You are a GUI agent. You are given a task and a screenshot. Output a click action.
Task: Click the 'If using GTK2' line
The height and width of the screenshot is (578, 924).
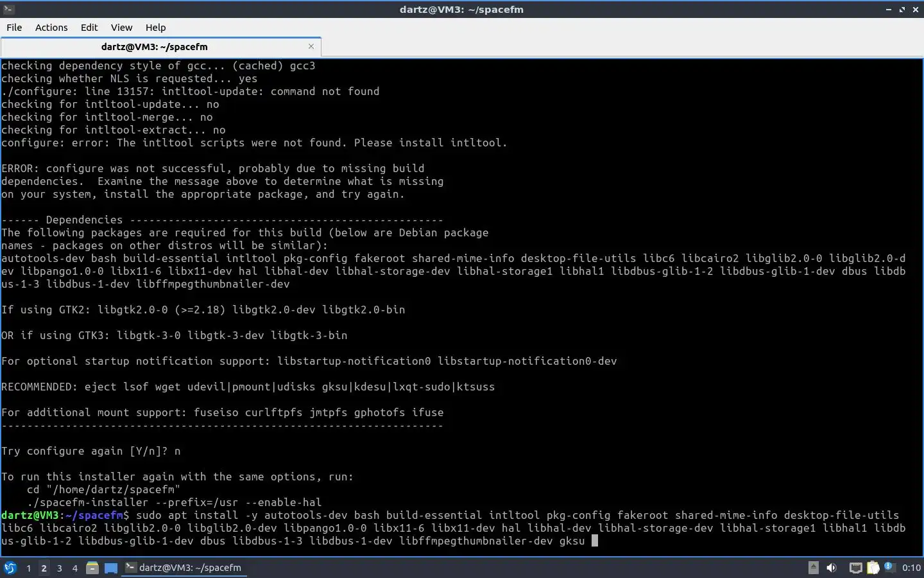point(203,310)
